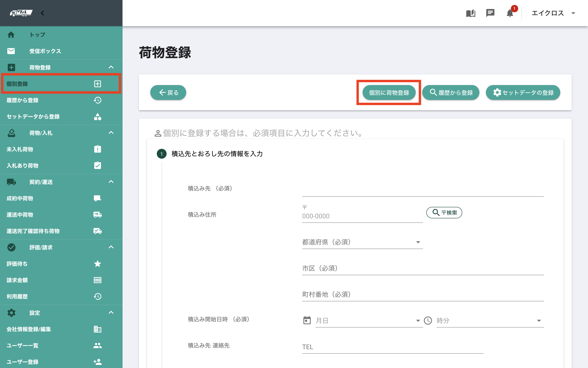Open the notification bell

[x=510, y=13]
